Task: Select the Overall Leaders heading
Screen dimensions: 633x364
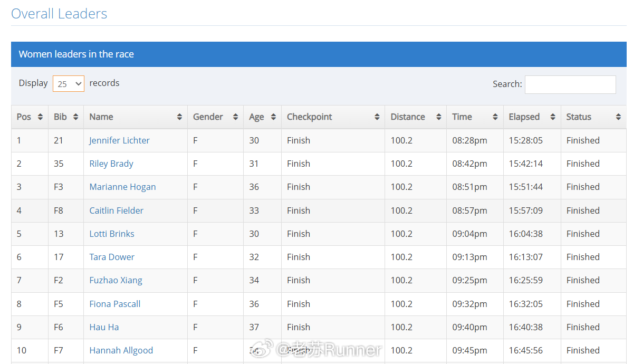Action: (x=59, y=14)
